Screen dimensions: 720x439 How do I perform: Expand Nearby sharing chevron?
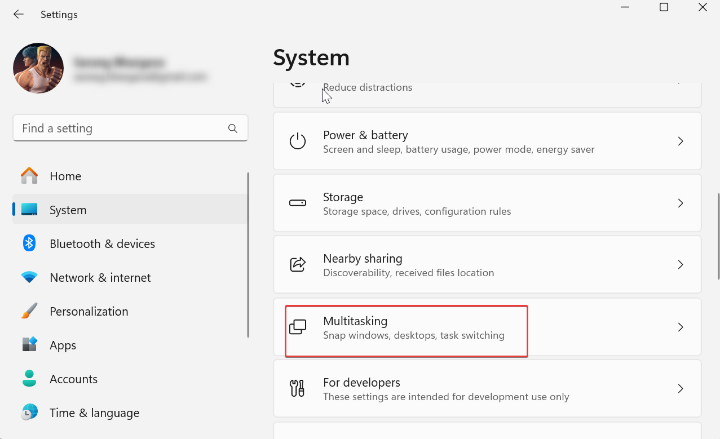[680, 265]
